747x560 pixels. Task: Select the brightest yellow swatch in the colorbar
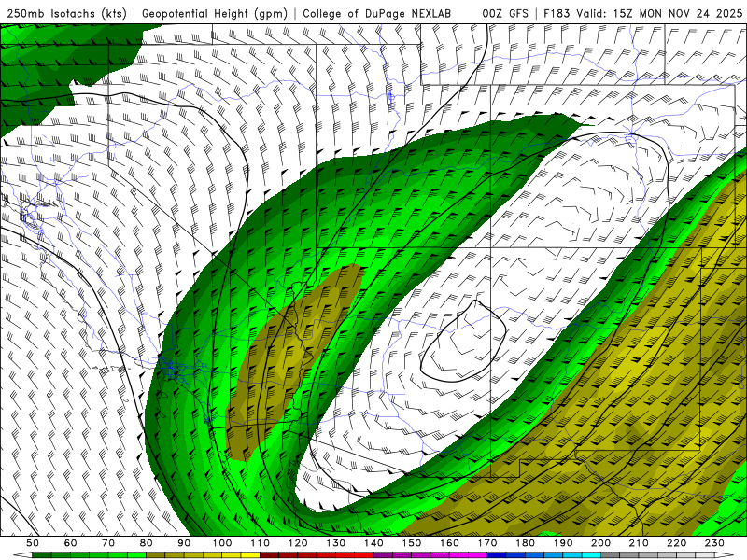click(x=250, y=555)
